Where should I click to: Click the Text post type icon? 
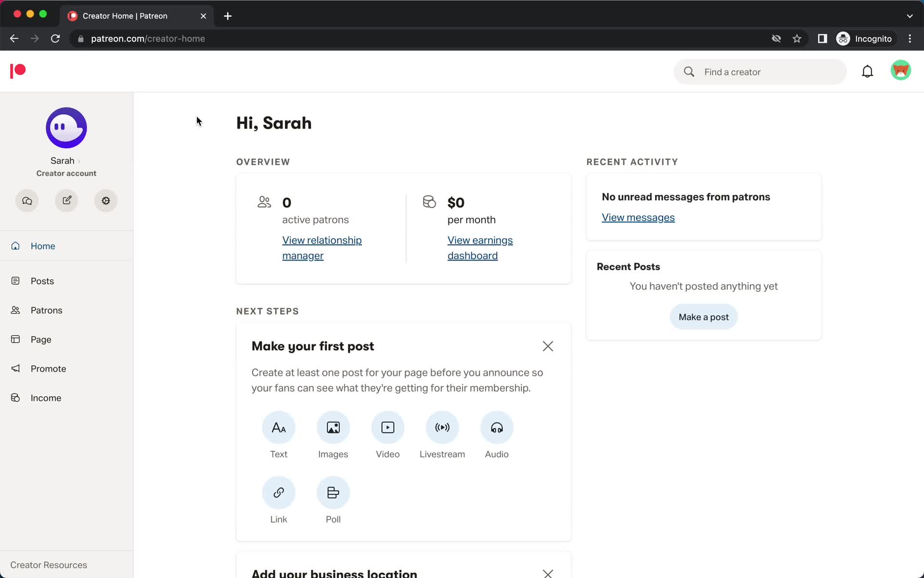(x=279, y=427)
